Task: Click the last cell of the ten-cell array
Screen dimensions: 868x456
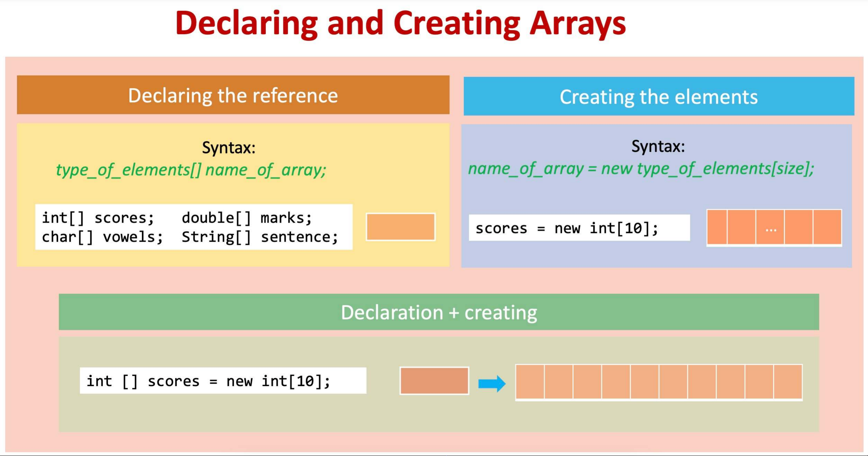Action: click(x=788, y=382)
